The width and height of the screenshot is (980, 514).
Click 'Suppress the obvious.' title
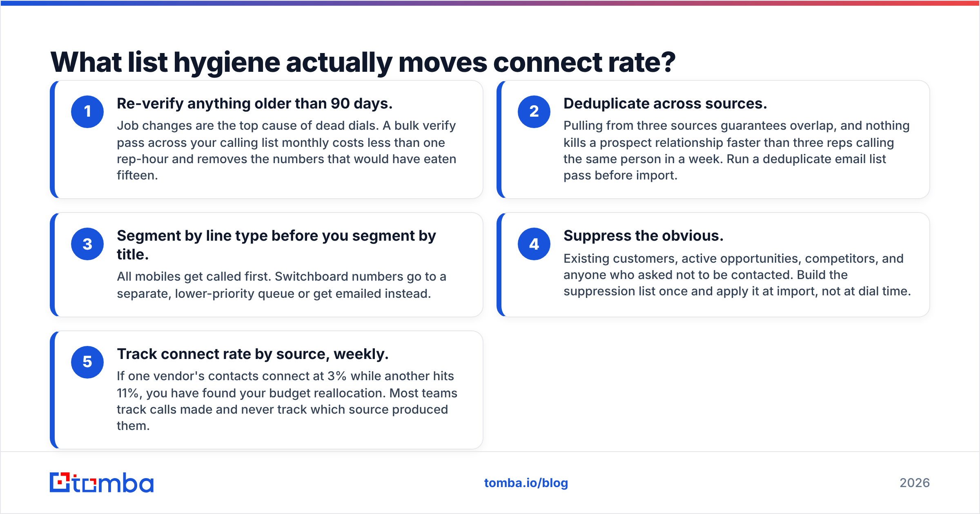point(644,236)
